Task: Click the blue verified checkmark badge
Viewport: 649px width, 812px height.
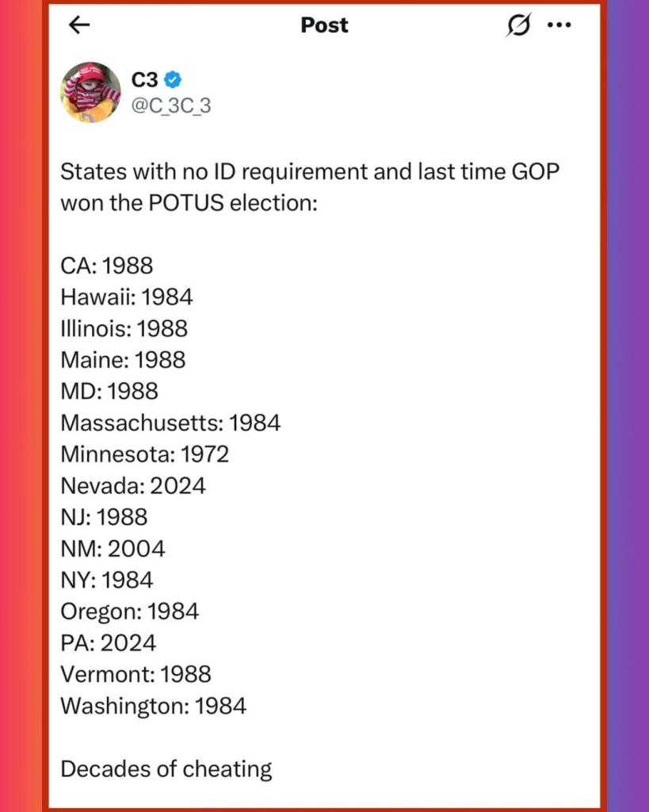Action: pos(174,79)
